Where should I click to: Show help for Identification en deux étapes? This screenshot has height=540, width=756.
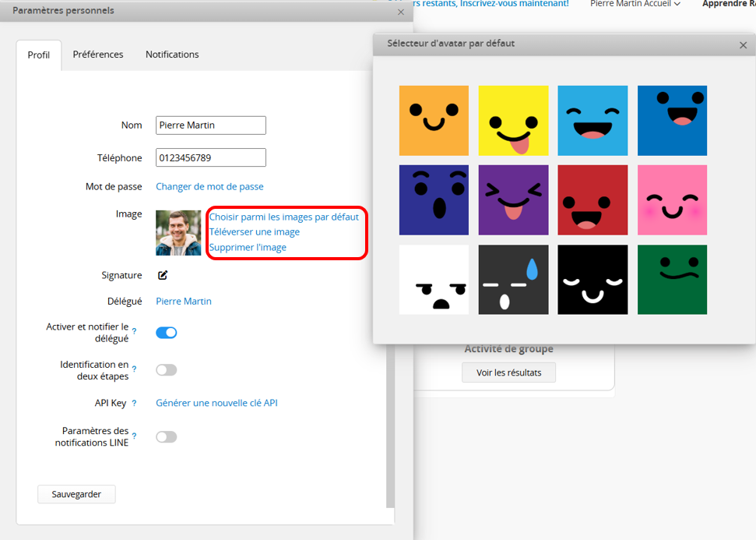point(134,369)
